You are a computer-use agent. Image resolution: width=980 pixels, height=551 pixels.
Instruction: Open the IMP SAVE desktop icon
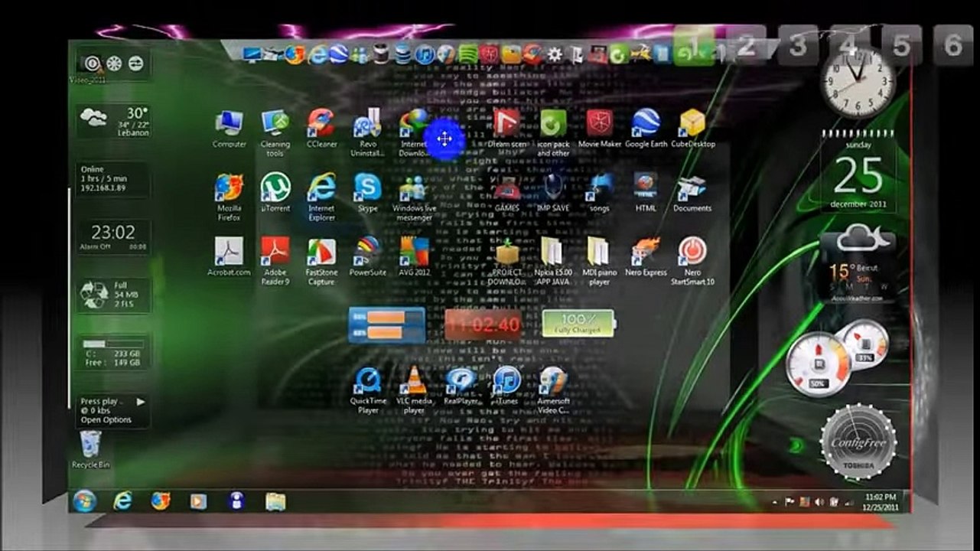(553, 192)
